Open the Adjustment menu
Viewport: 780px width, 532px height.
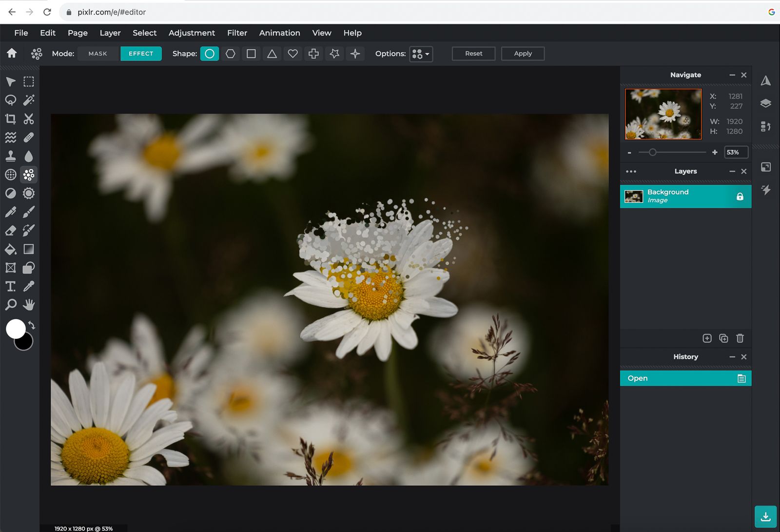192,33
